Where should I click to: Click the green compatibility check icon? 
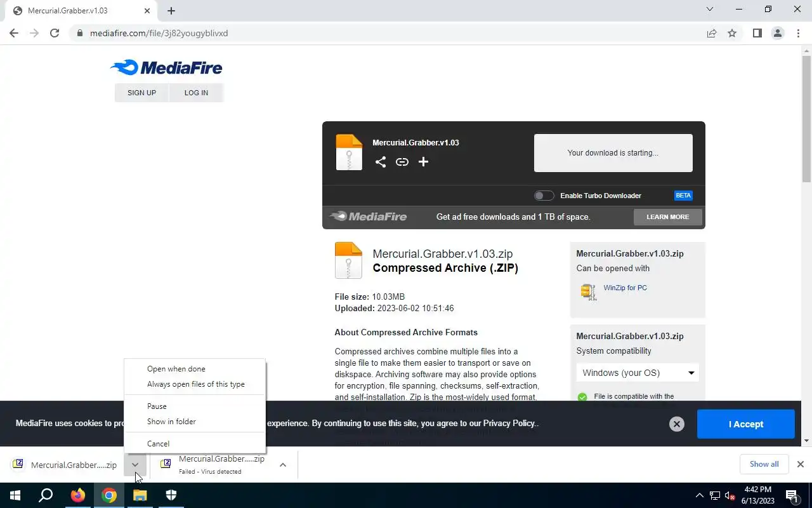(x=582, y=398)
